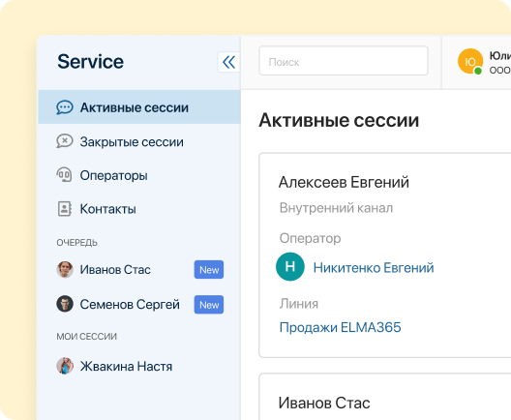Image resolution: width=511 pixels, height=420 pixels.
Task: Collapse the sidebar with double chevron button
Action: click(x=228, y=62)
